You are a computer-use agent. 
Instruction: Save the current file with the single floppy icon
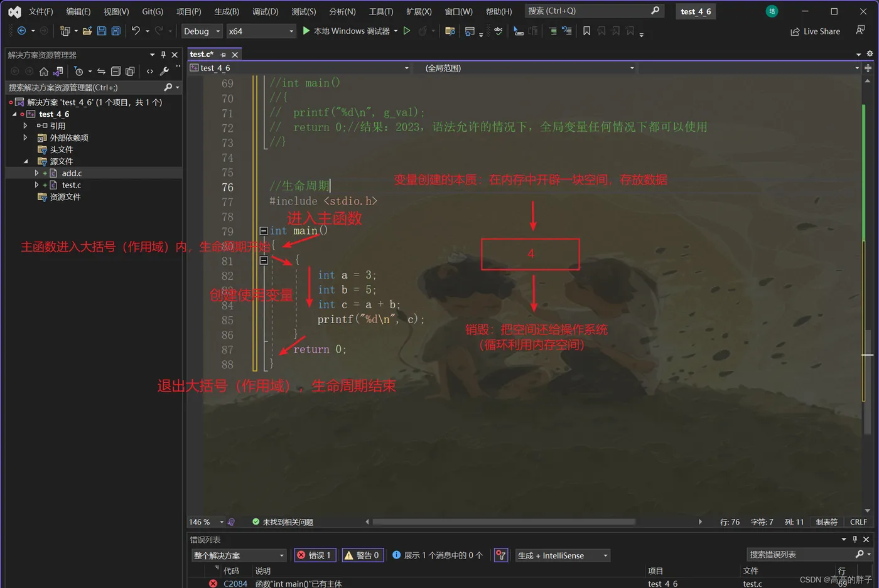point(102,31)
